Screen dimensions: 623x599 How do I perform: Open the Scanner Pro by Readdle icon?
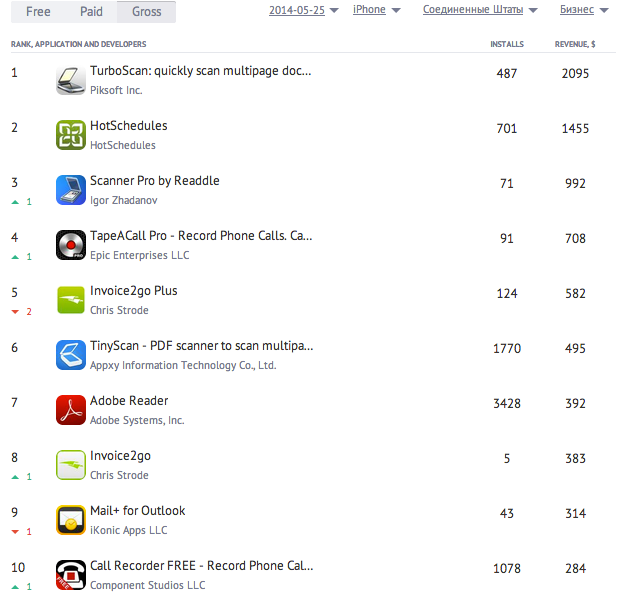pyautogui.click(x=72, y=190)
